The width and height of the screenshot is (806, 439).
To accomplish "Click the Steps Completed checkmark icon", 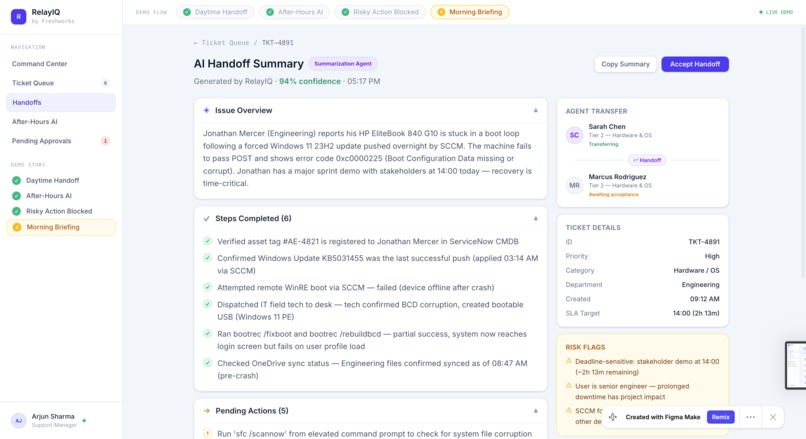I will pos(207,218).
